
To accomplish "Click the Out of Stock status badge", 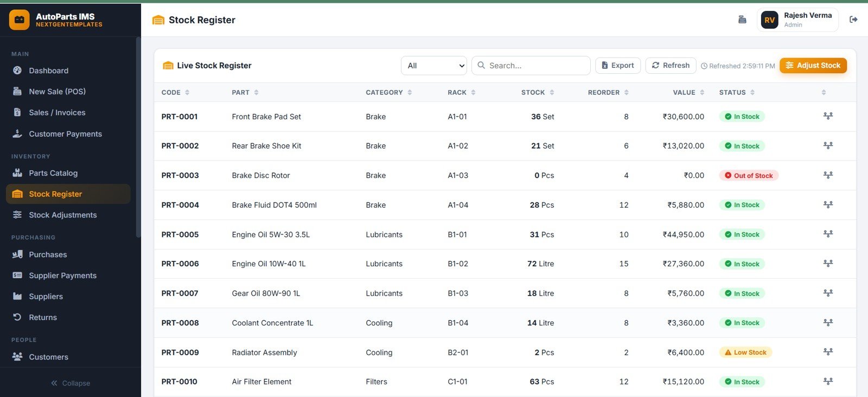I will (x=749, y=175).
